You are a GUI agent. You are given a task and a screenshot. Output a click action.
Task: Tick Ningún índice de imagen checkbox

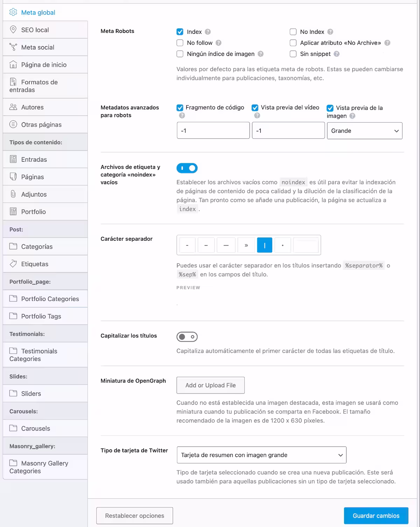180,54
